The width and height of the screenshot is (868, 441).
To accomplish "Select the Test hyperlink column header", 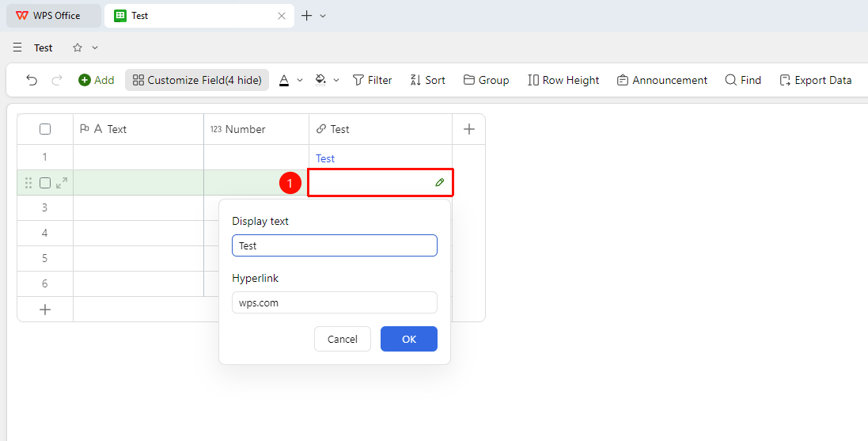I will coord(381,129).
